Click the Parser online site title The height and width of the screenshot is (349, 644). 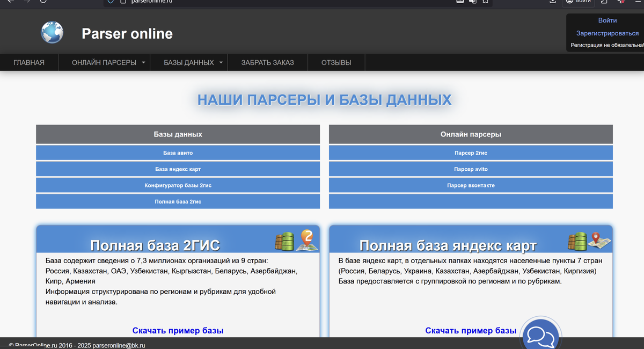pos(127,34)
